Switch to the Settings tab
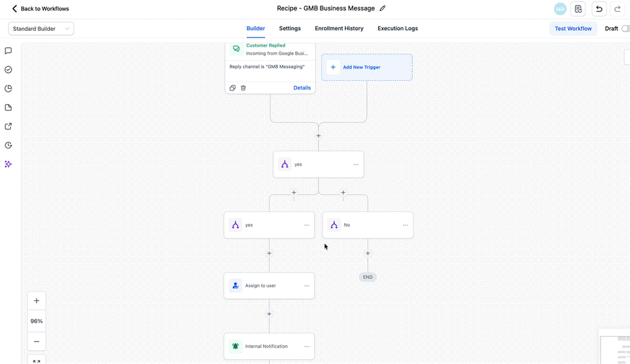Screen dimensions: 630x364 [290, 29]
